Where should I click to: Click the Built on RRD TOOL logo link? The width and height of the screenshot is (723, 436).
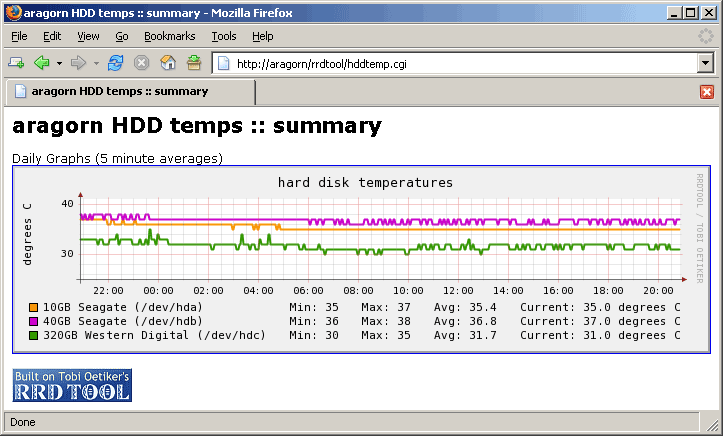click(72, 385)
